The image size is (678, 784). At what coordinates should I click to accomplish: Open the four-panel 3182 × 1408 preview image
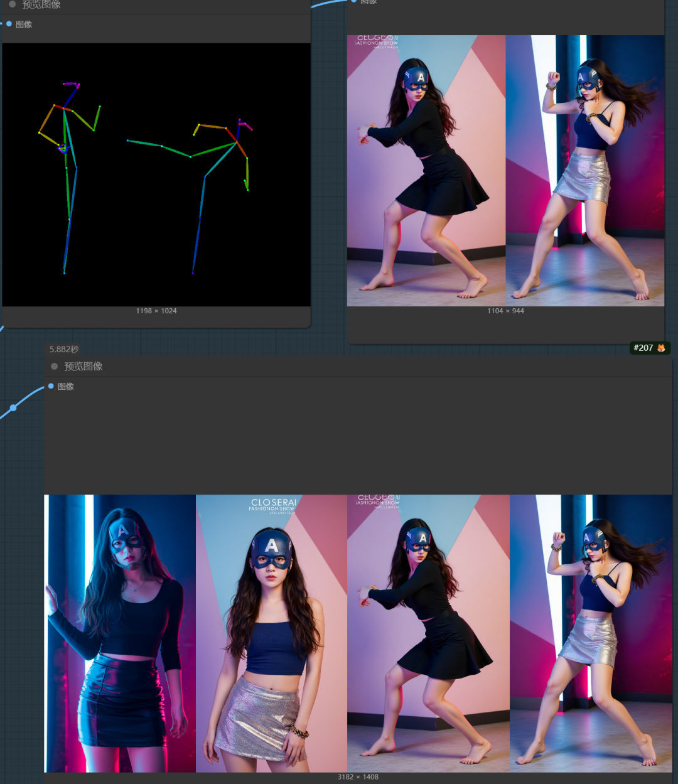(x=358, y=633)
